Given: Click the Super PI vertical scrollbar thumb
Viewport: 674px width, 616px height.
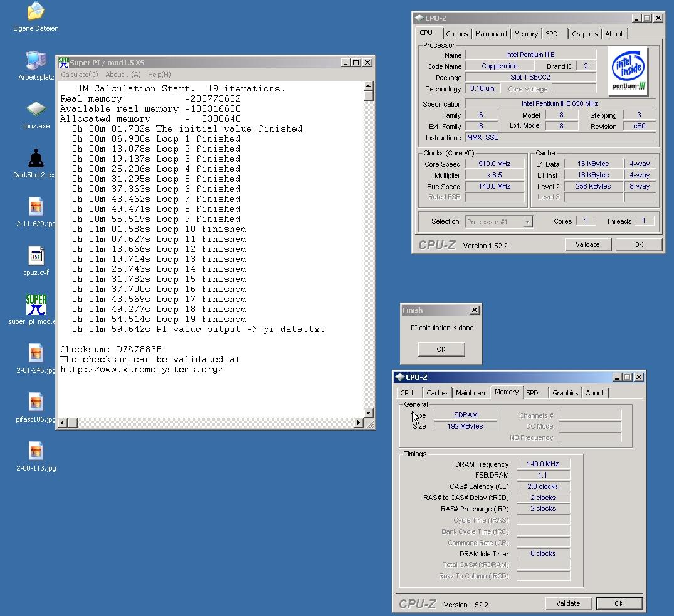Looking at the screenshot, I should (x=369, y=96).
